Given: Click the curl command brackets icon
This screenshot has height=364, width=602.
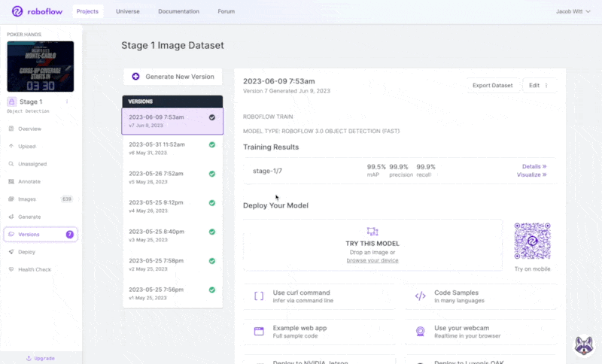Looking at the screenshot, I should tap(259, 296).
